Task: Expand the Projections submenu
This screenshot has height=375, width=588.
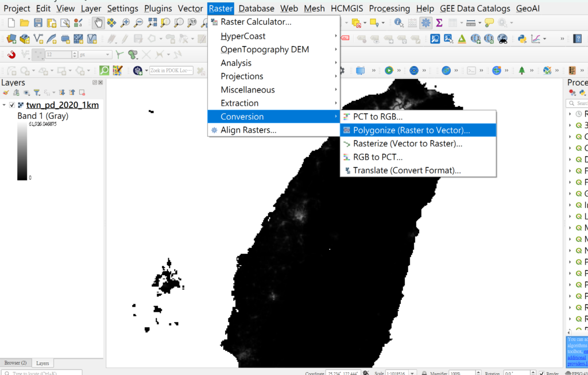Action: click(274, 76)
